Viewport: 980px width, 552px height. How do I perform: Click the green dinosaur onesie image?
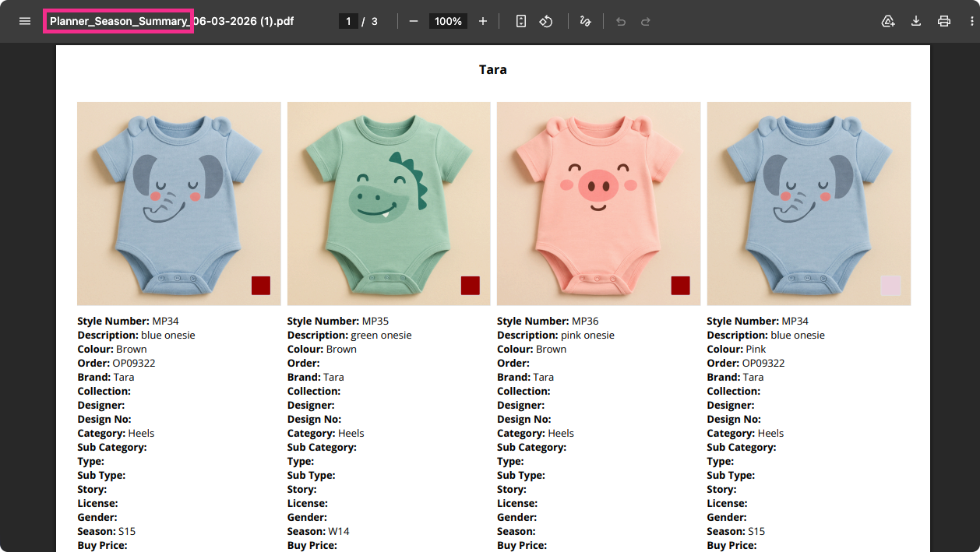click(x=389, y=203)
